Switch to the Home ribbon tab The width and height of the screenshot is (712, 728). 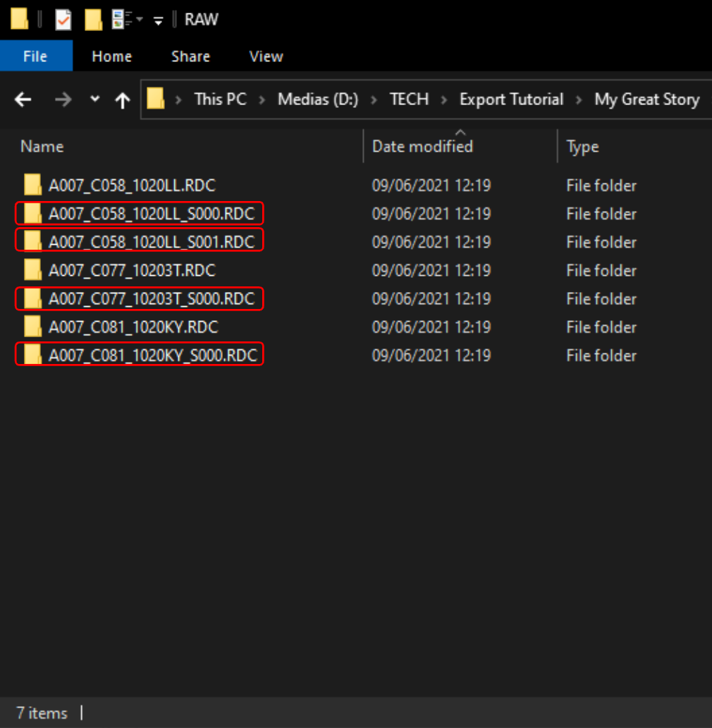pyautogui.click(x=112, y=56)
